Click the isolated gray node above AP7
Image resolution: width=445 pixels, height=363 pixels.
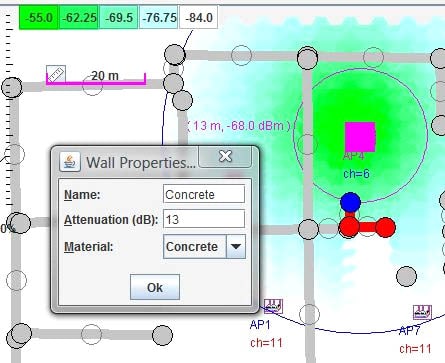406,276
